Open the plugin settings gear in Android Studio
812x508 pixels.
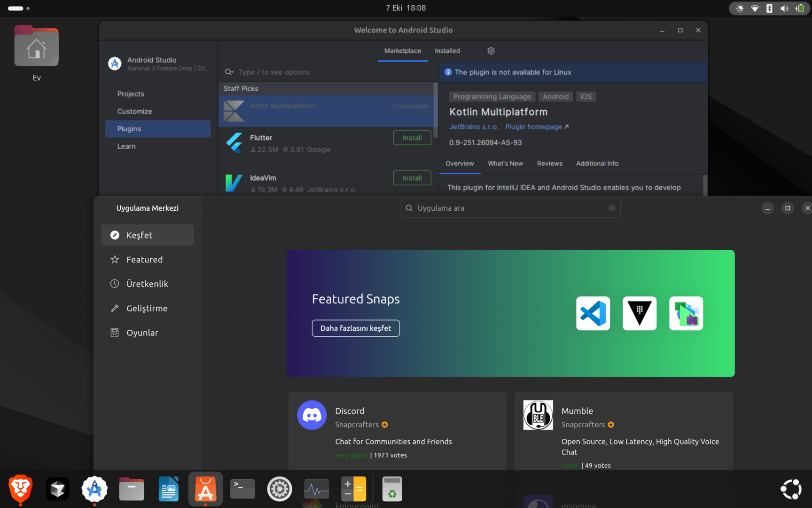pyautogui.click(x=491, y=51)
